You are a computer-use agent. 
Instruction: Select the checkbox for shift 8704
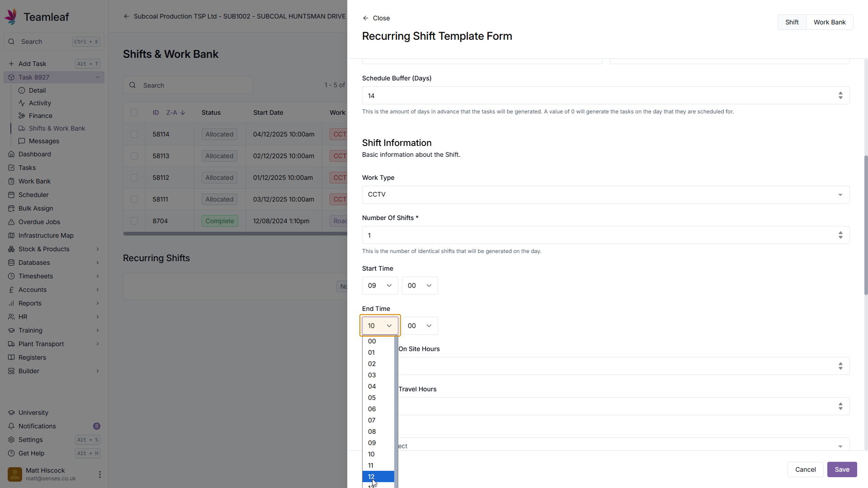pyautogui.click(x=134, y=221)
